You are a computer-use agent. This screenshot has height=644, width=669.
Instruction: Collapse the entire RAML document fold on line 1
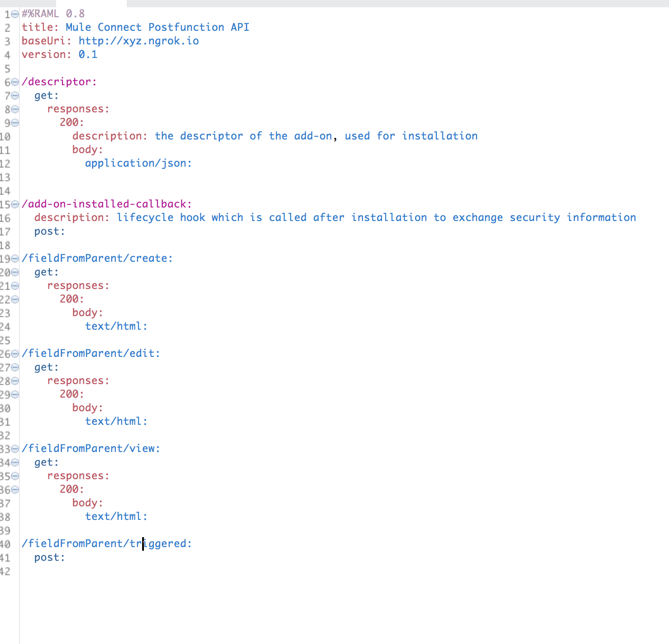tap(14, 14)
